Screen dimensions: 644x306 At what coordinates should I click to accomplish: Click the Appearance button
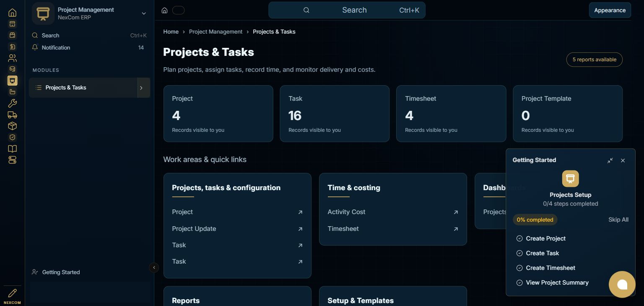click(x=610, y=10)
